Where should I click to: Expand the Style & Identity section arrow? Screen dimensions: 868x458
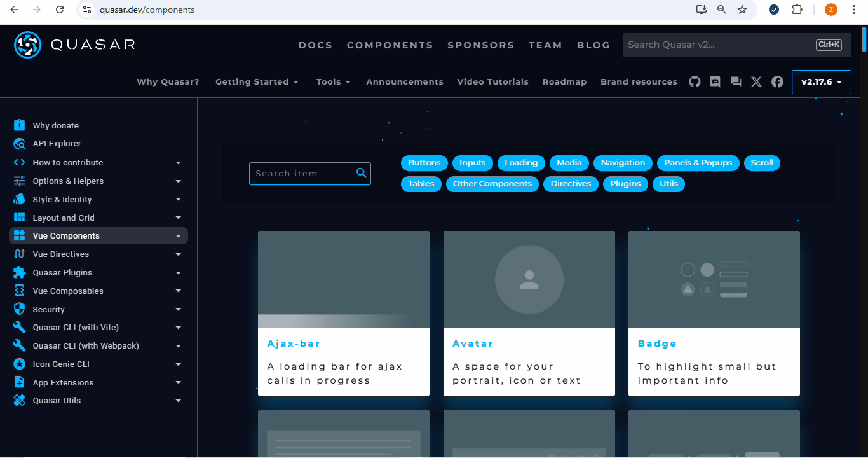click(179, 200)
